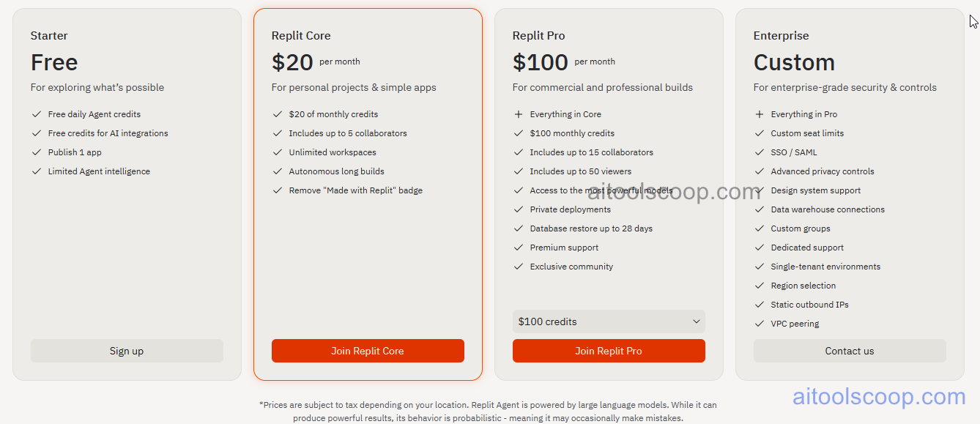Image resolution: width=980 pixels, height=424 pixels.
Task: Click the Contact us button
Action: click(x=849, y=351)
